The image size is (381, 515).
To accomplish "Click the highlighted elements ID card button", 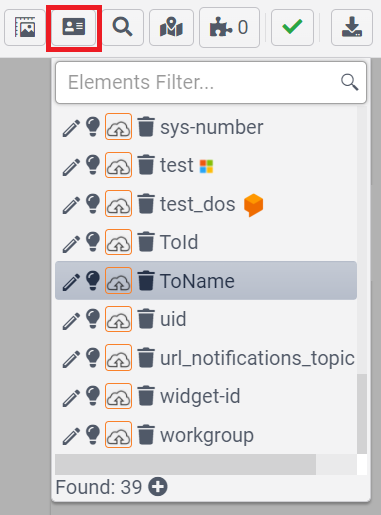I will pos(74,27).
